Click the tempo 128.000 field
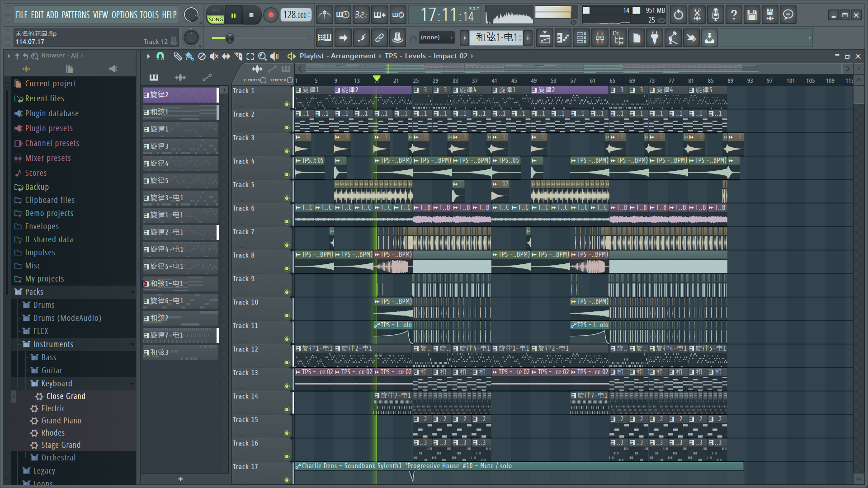The image size is (868, 488). point(296,15)
